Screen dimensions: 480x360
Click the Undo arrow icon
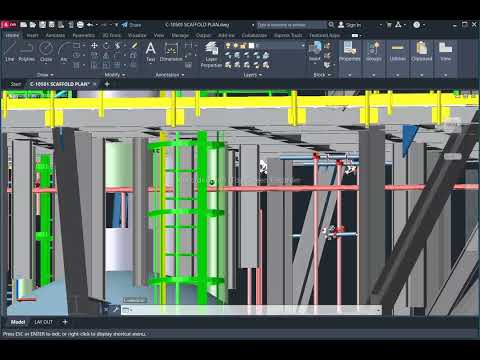pyautogui.click(x=90, y=25)
